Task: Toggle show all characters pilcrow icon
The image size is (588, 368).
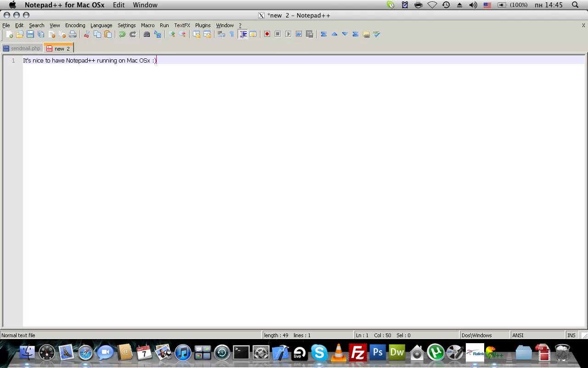Action: [x=232, y=34]
